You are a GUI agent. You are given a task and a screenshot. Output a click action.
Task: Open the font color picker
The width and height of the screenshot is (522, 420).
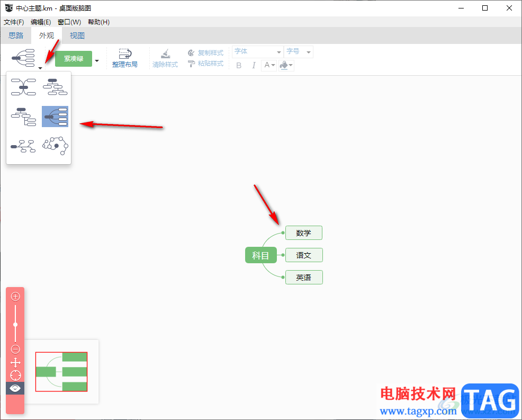pyautogui.click(x=269, y=65)
